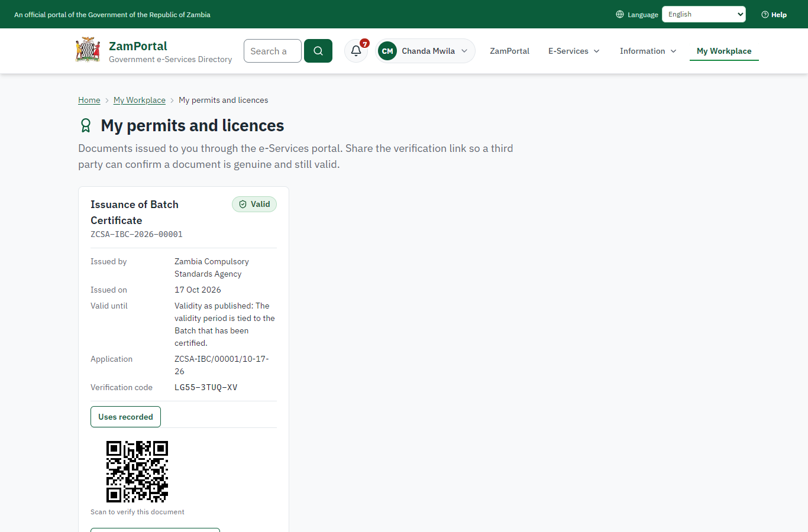Select the My Workplace tab
This screenshot has height=532, width=808.
pyautogui.click(x=724, y=51)
